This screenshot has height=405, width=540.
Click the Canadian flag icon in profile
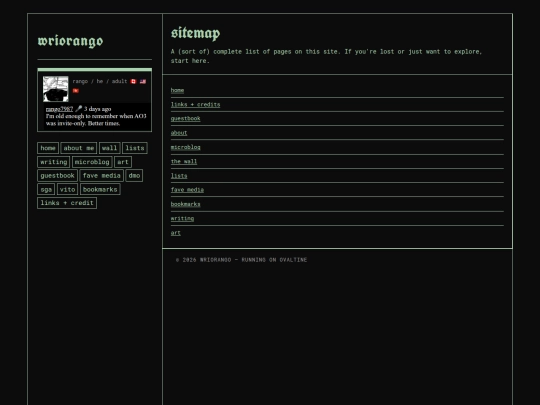(x=133, y=81)
